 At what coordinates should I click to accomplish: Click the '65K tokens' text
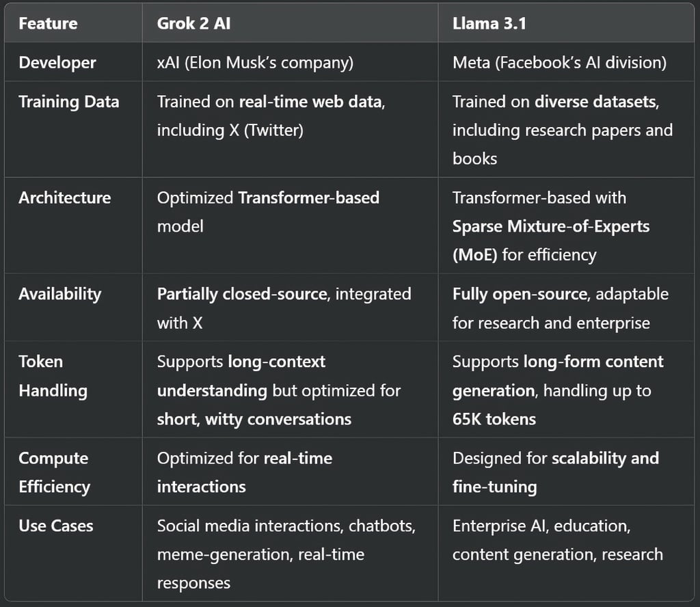[494, 419]
